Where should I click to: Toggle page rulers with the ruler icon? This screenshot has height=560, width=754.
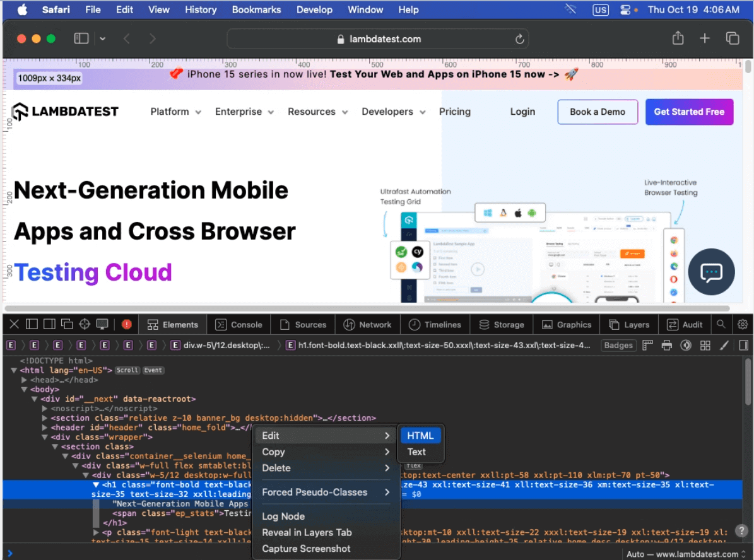(x=649, y=345)
